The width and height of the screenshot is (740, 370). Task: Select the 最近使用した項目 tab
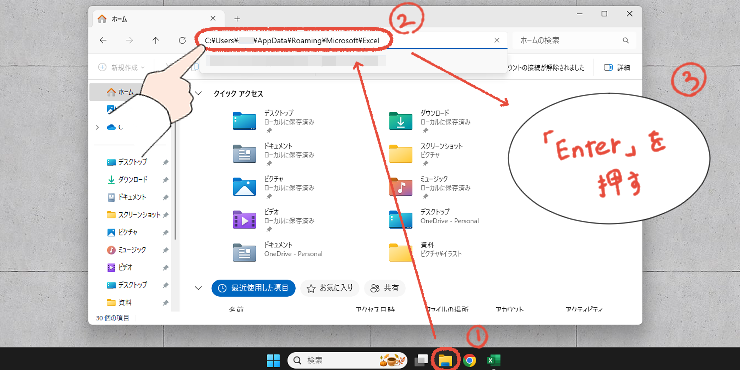pos(253,288)
